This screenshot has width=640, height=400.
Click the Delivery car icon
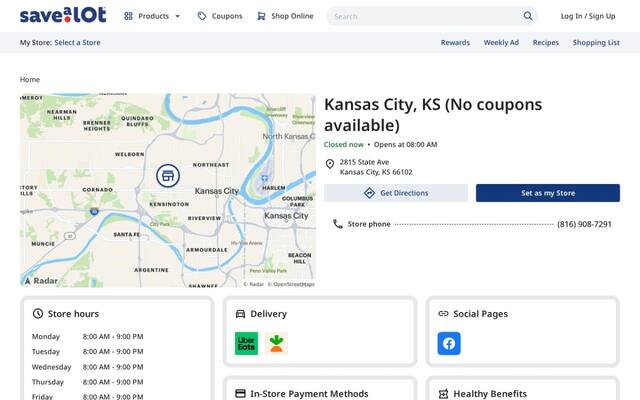pyautogui.click(x=240, y=313)
